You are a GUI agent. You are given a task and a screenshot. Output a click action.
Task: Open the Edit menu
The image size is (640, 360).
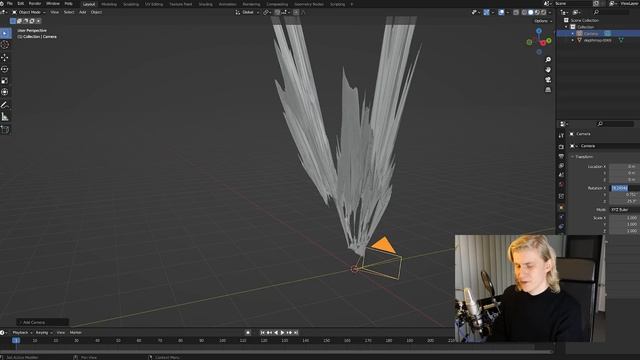(x=20, y=4)
